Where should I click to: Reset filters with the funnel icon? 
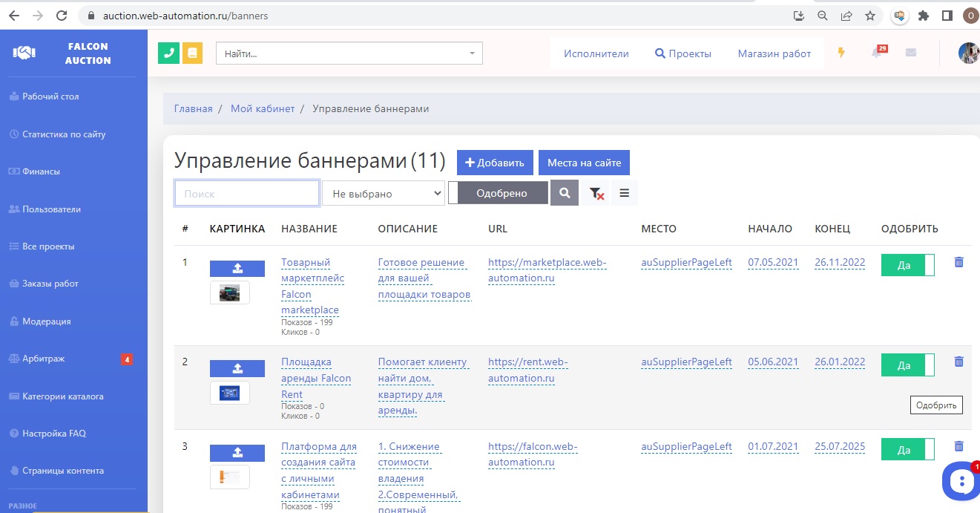click(596, 193)
